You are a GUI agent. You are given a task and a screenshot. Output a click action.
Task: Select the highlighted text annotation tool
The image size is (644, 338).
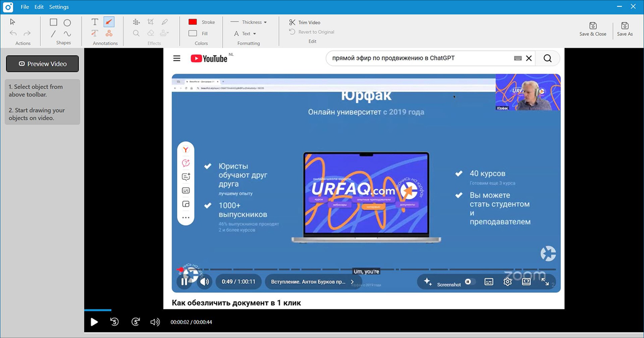tap(95, 33)
